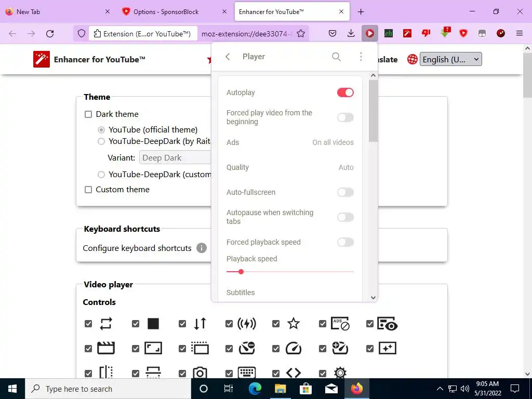Click the volume booster control icon

247,324
